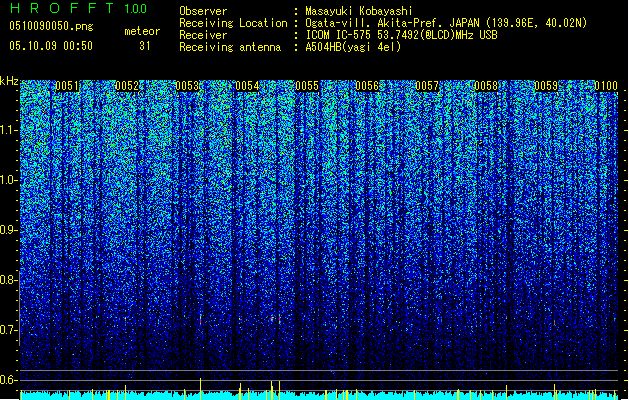Click the red meteor echo after 0053
Screen dimensions: 629x400
[x=201, y=320]
